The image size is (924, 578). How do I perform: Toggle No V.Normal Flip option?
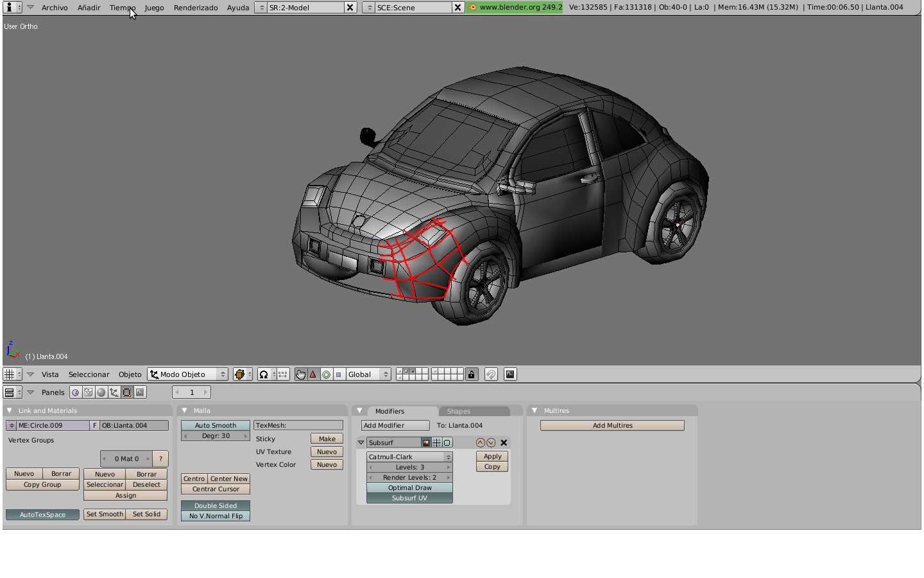(x=216, y=516)
